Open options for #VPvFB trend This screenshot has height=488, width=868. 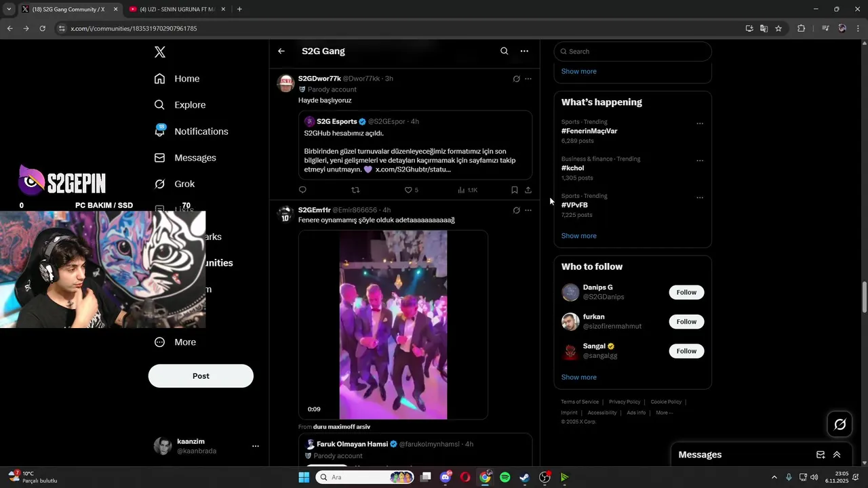coord(700,198)
